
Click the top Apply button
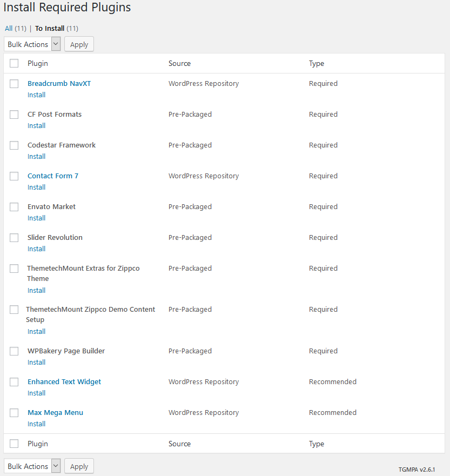[x=79, y=44]
